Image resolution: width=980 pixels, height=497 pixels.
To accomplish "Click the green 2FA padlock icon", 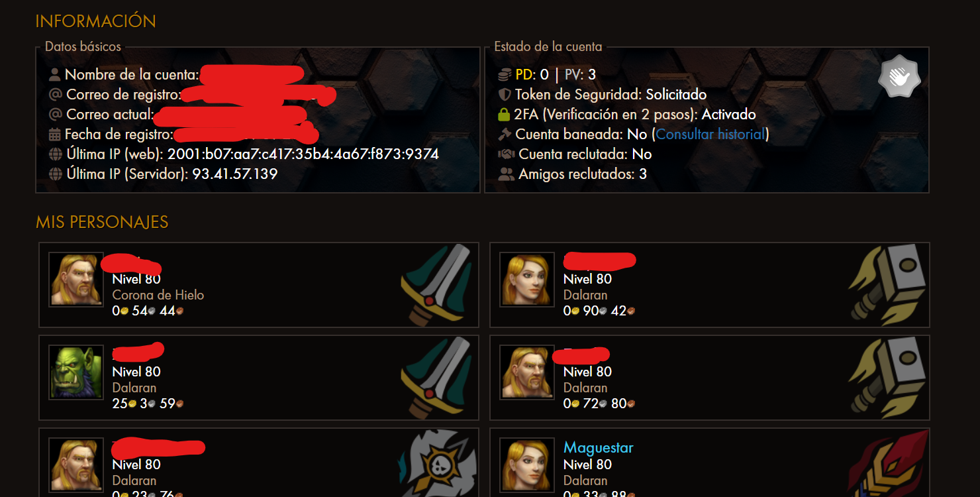I will (x=504, y=114).
